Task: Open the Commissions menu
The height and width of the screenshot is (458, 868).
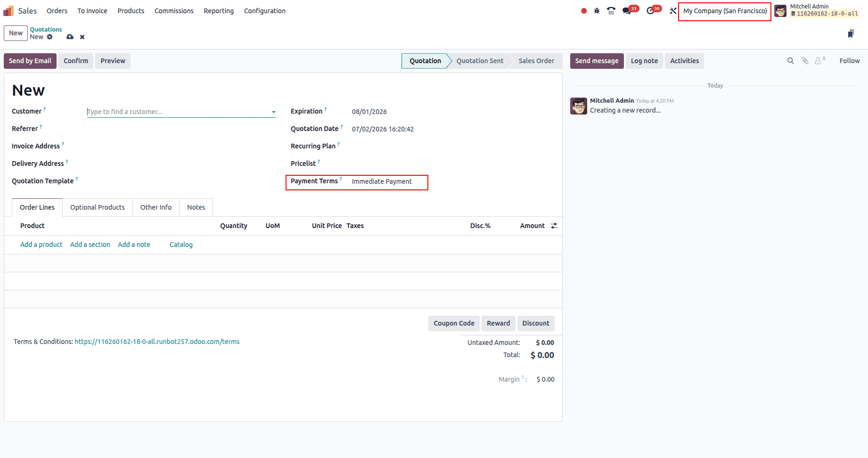Action: click(174, 11)
